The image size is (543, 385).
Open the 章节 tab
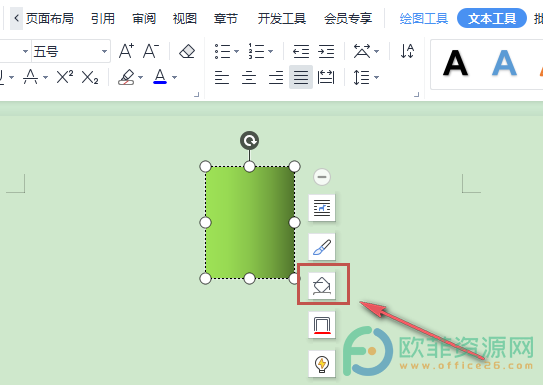click(226, 18)
